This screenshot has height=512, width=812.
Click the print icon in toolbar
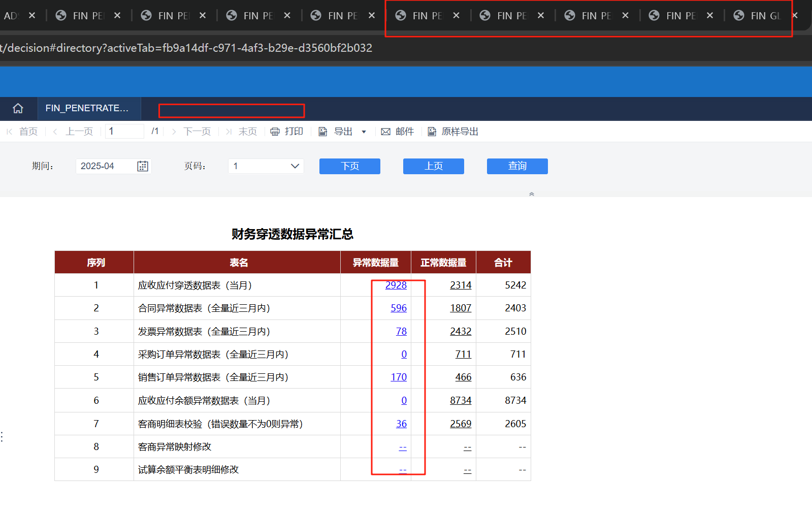[275, 132]
